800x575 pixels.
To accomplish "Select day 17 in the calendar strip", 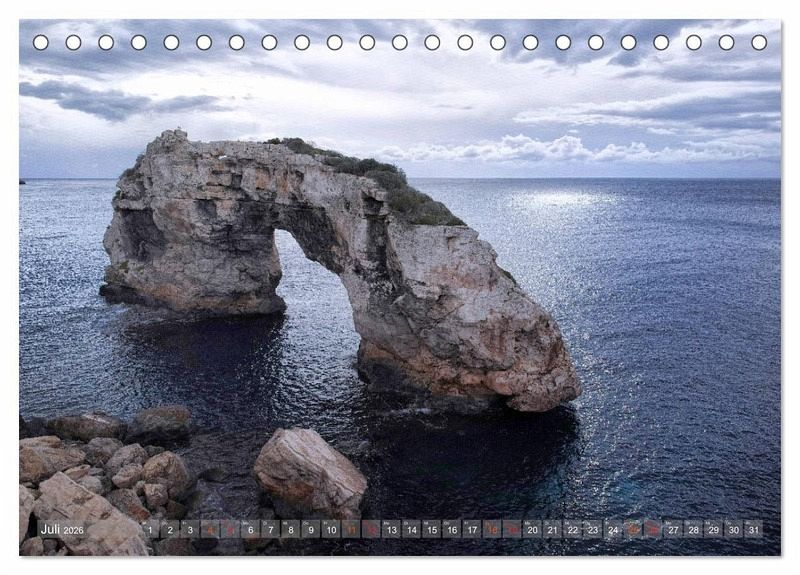I will click(x=472, y=529).
